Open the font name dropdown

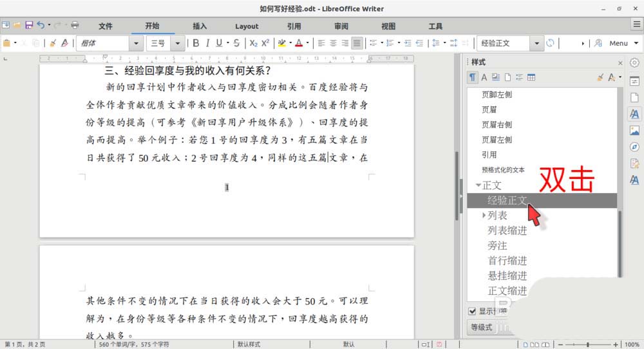point(136,43)
